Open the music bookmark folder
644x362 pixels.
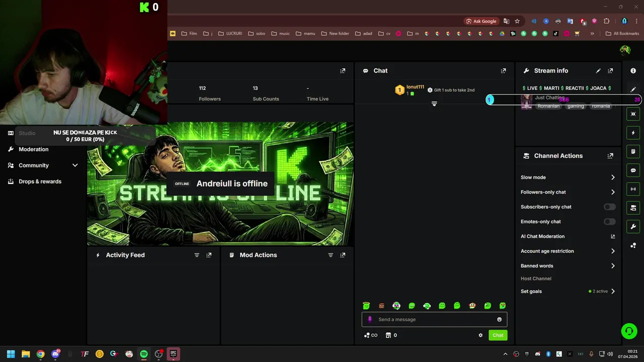coord(280,34)
